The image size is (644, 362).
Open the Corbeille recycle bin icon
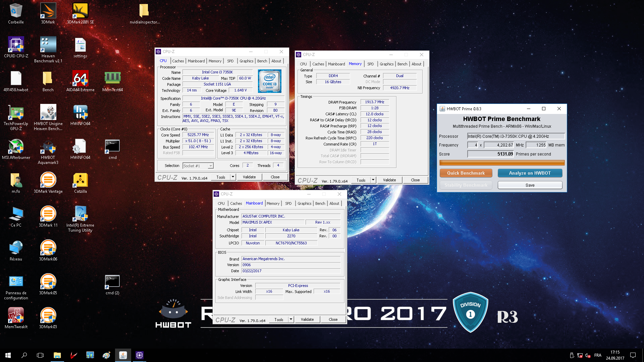(x=16, y=13)
